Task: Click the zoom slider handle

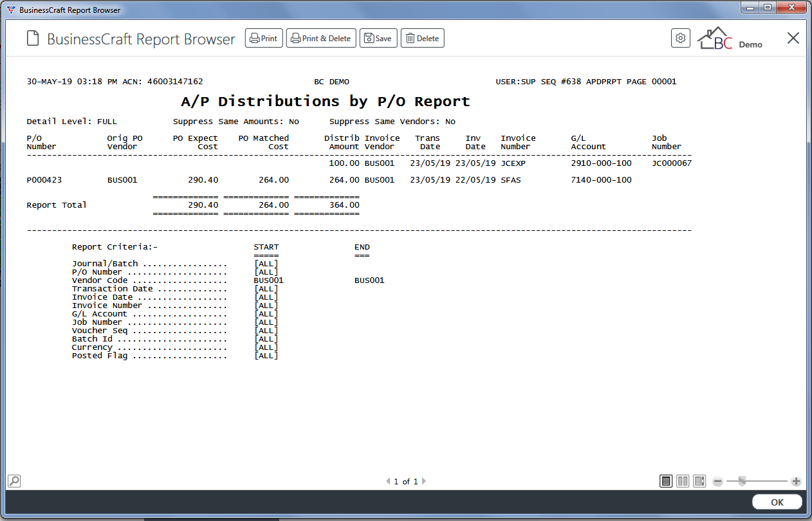Action: coord(742,481)
